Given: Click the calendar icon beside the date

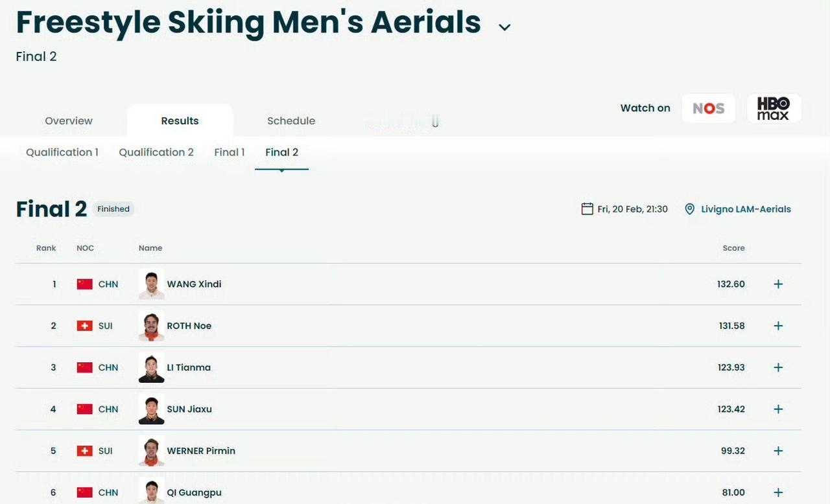Looking at the screenshot, I should 587,209.
